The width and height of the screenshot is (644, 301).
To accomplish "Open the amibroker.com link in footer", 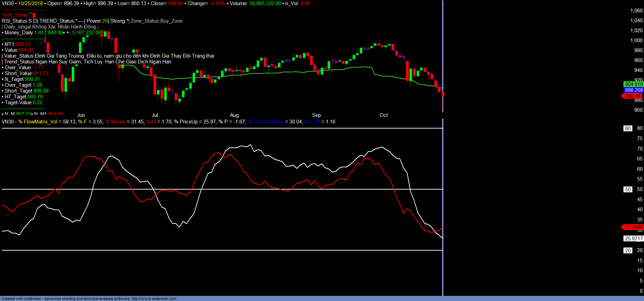I will point(154,299).
